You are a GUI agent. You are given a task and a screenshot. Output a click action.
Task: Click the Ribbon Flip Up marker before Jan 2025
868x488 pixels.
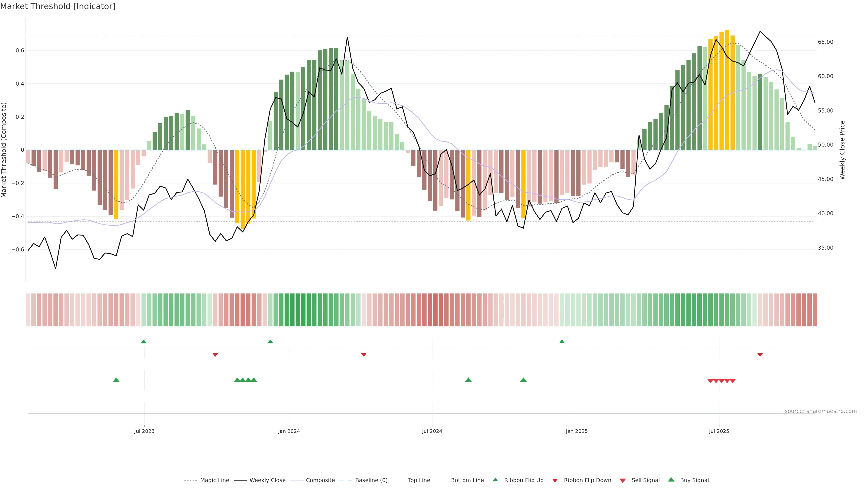[562, 342]
